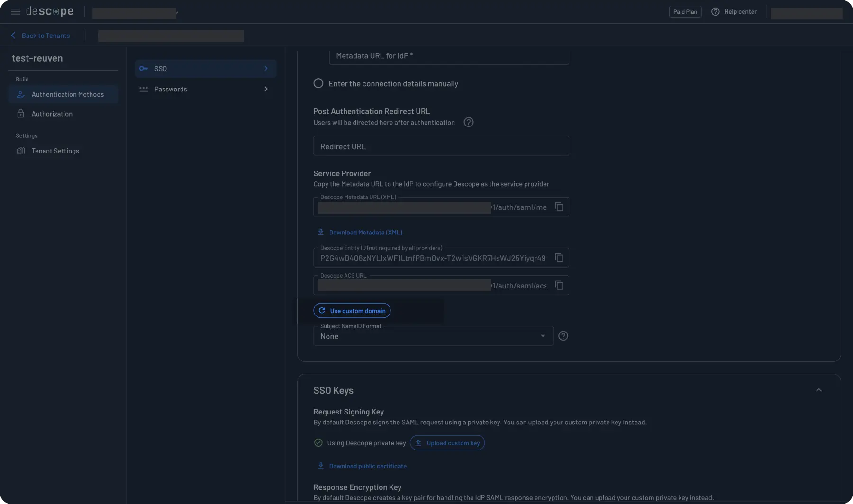This screenshot has width=853, height=504.
Task: Select Enter the connection details manually
Action: pyautogui.click(x=318, y=83)
